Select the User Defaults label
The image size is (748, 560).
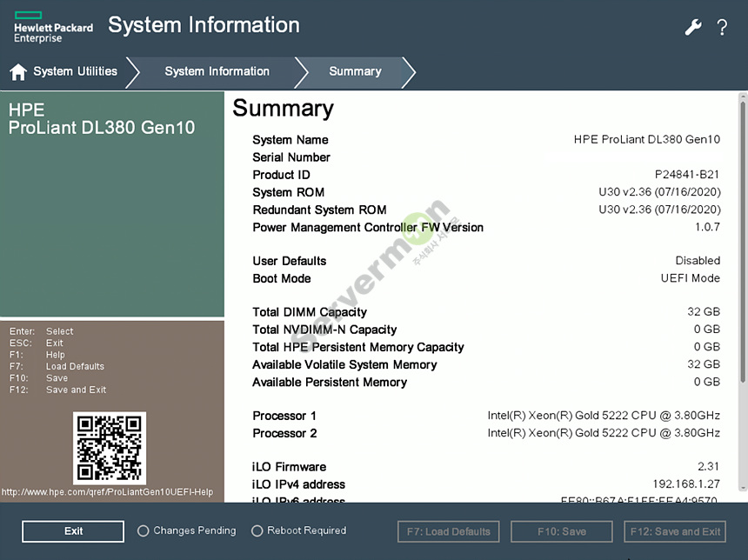click(289, 261)
